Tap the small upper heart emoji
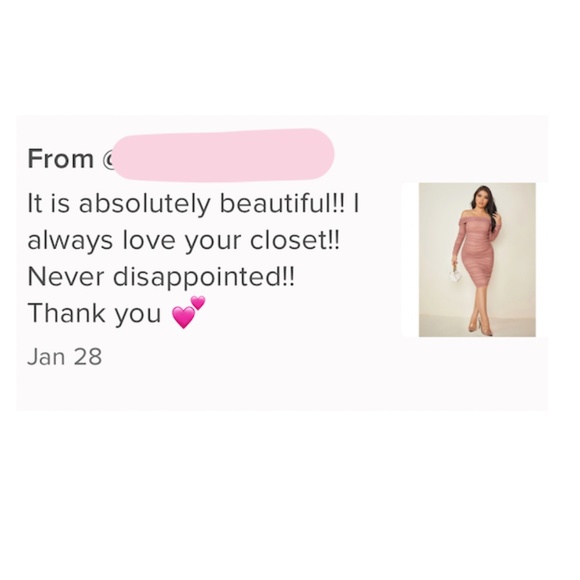Screen dimensions: 580x580 198,303
